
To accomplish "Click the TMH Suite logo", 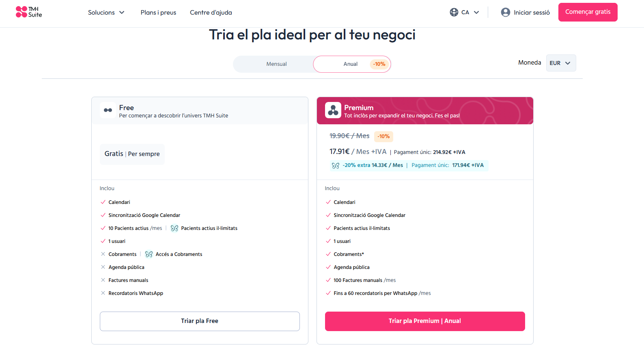I will [x=29, y=12].
